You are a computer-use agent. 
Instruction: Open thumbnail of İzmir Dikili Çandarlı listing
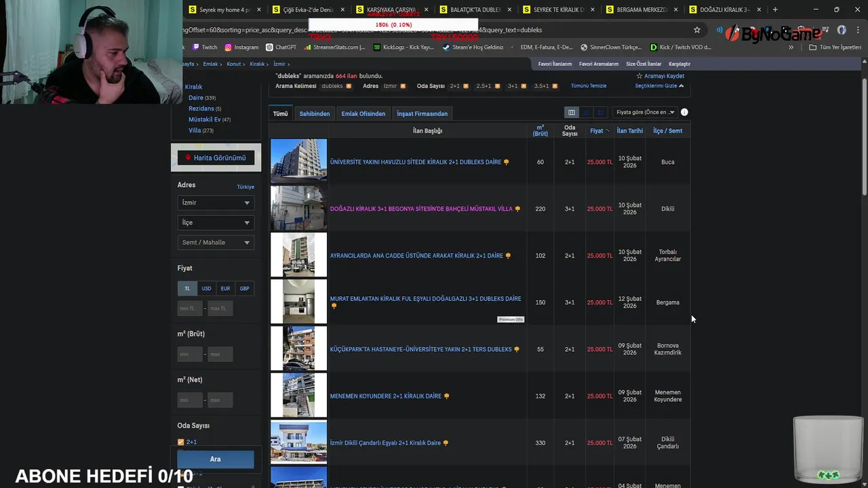pyautogui.click(x=298, y=442)
